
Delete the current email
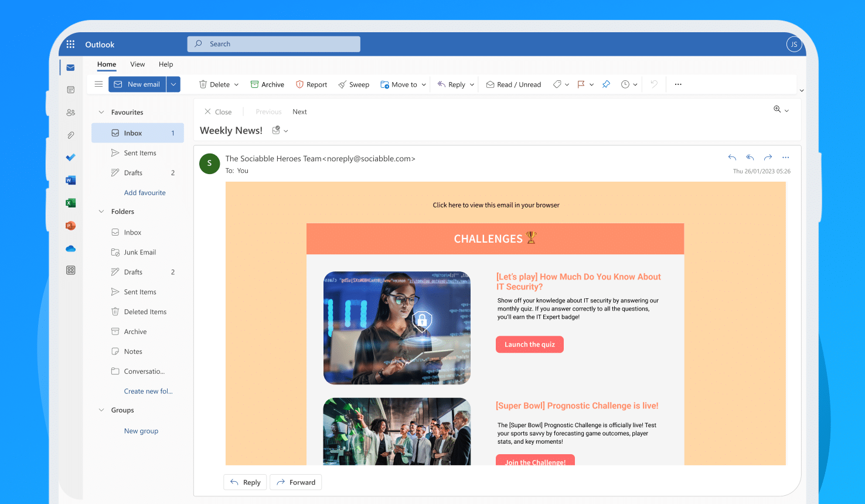pos(214,84)
